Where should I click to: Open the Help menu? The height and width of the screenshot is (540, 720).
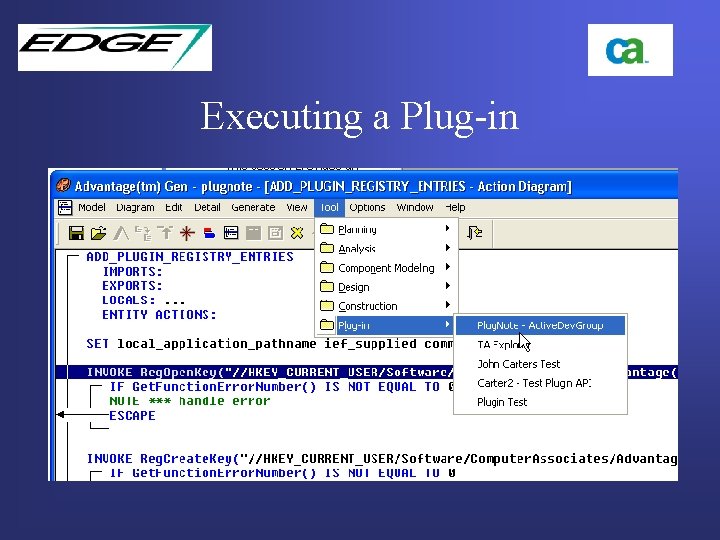[x=455, y=208]
